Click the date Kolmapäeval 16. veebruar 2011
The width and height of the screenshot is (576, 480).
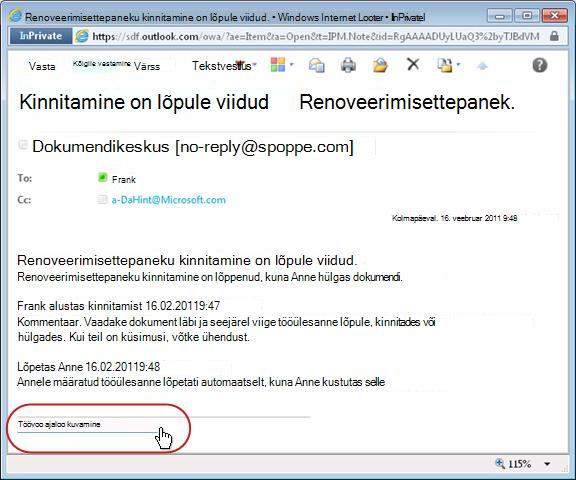click(455, 218)
